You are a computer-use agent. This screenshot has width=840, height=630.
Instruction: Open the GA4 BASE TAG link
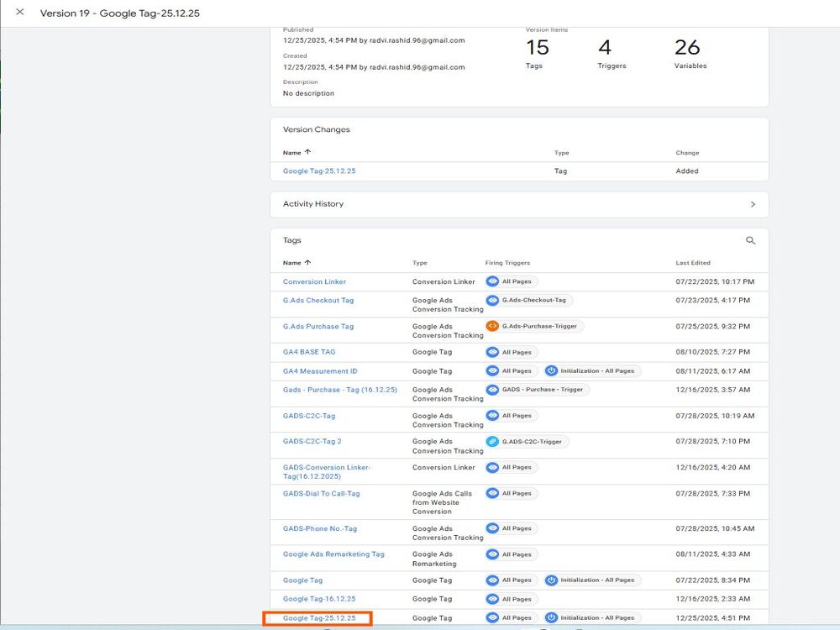309,352
